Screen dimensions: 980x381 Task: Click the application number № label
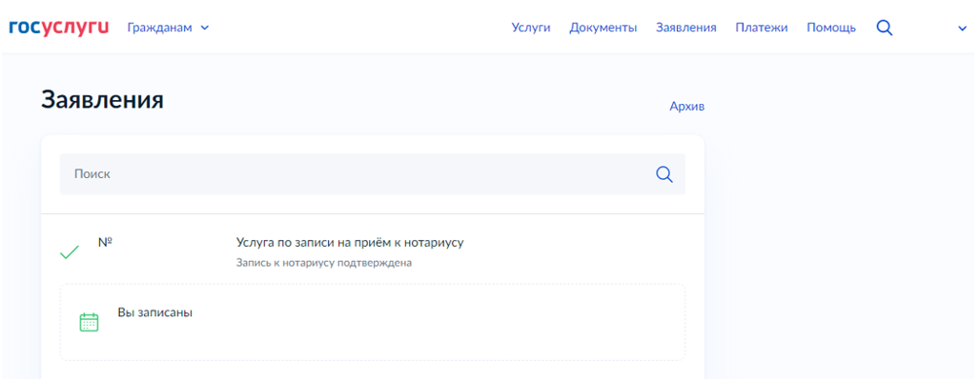(x=105, y=242)
